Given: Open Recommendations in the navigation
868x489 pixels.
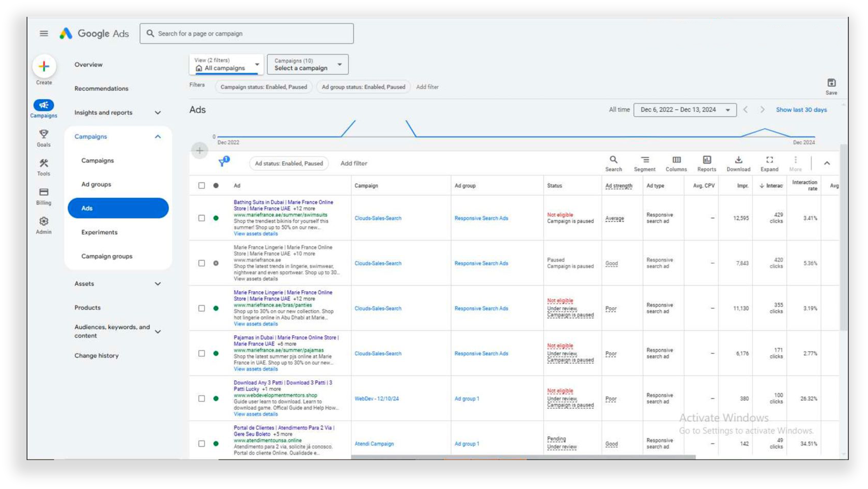Looking at the screenshot, I should click(101, 88).
